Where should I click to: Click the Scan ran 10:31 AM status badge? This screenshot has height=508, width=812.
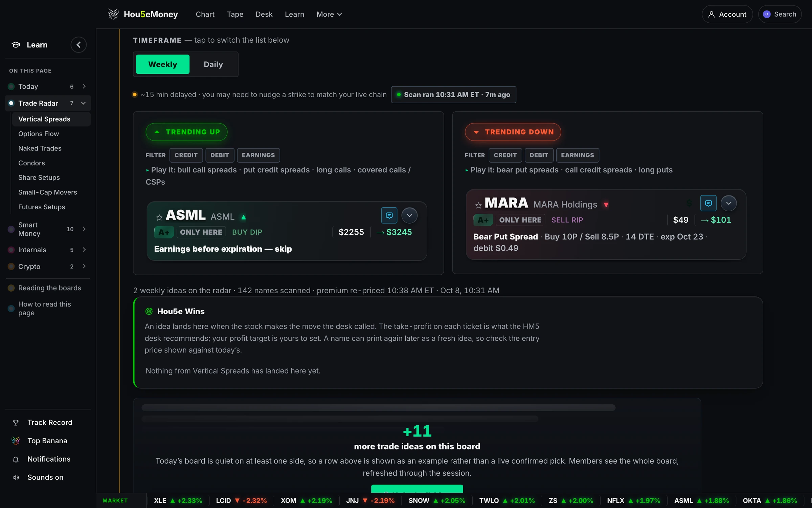pos(453,94)
